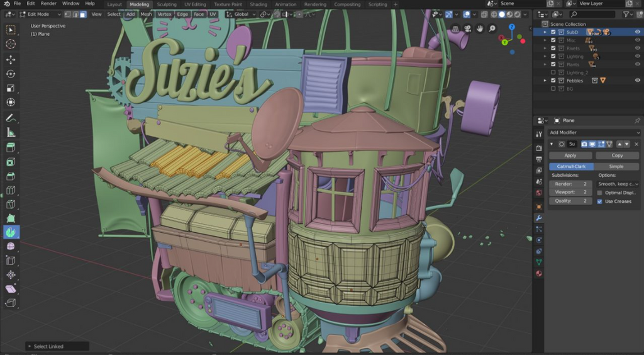The width and height of the screenshot is (644, 355).
Task: Toggle perspective/orthographic grid icon
Action: 455,29
